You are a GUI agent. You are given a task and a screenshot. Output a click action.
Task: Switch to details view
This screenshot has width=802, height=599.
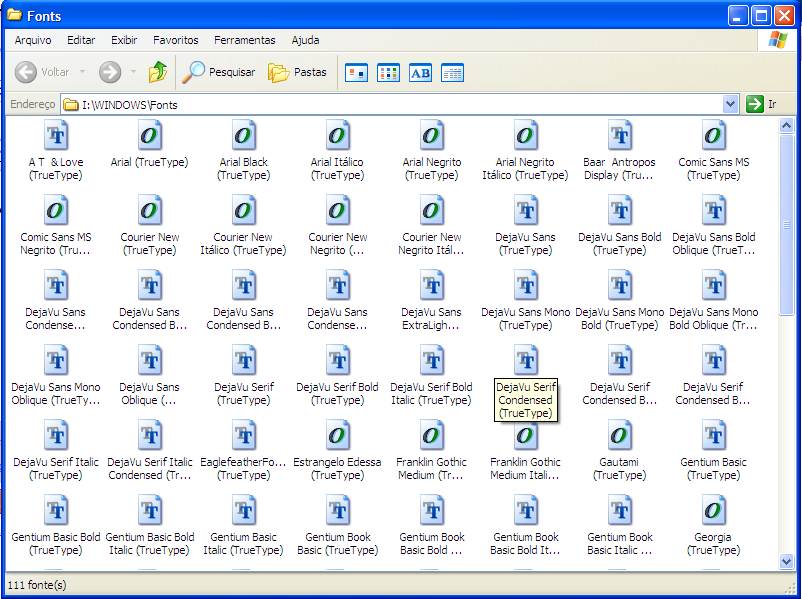[x=452, y=73]
